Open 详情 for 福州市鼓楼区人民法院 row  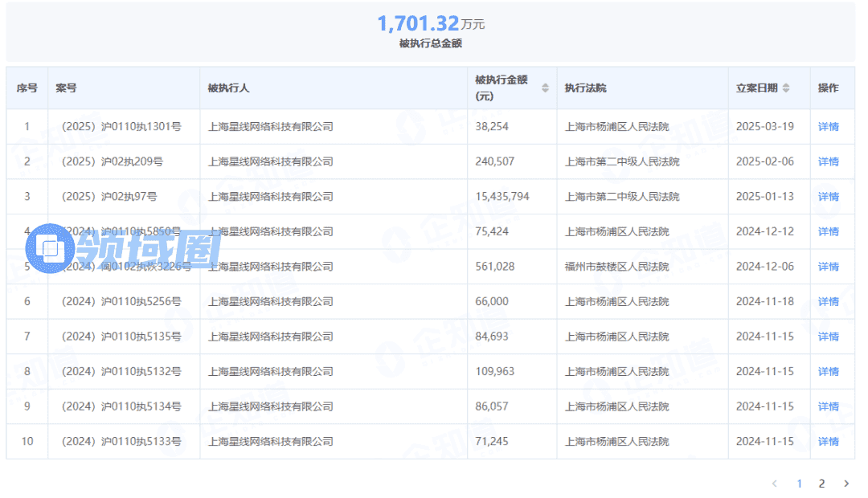pyautogui.click(x=828, y=267)
